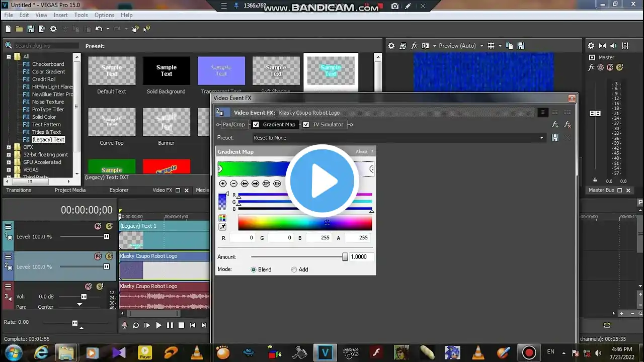Click Save Preset floppy disk icon

pyautogui.click(x=555, y=138)
